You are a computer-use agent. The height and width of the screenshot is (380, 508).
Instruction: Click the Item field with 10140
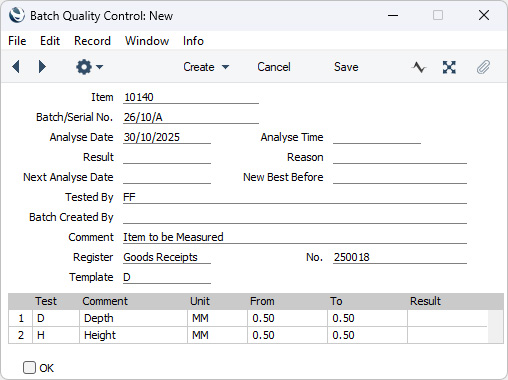click(x=191, y=97)
